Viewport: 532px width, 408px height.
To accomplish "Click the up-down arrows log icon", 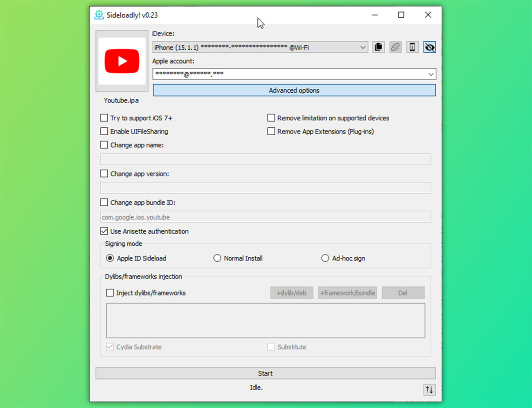I will (x=429, y=389).
